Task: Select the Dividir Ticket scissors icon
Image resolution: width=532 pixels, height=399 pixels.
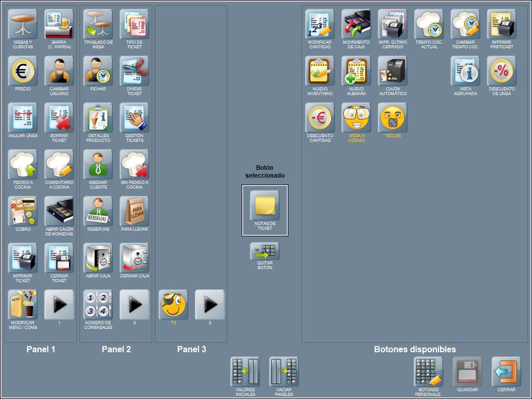Action: click(x=135, y=71)
